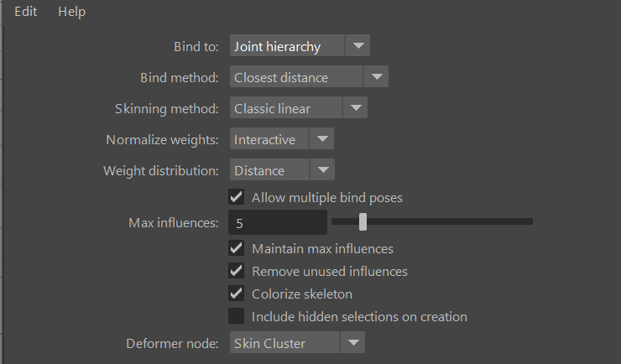Uncheck Maintain max influences
The image size is (621, 364).
pyautogui.click(x=237, y=248)
